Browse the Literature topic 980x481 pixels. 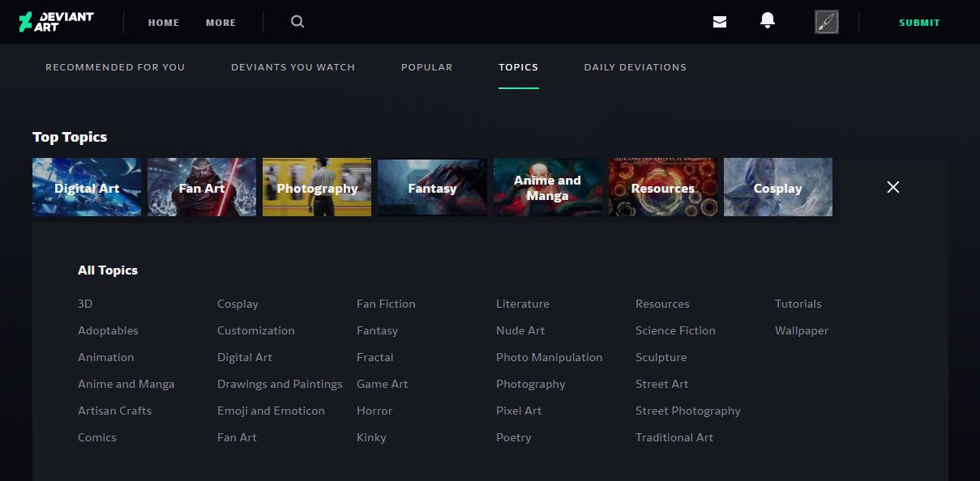pyautogui.click(x=523, y=304)
